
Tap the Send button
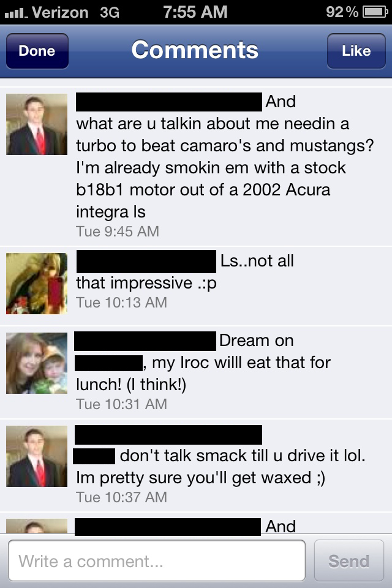point(349,560)
